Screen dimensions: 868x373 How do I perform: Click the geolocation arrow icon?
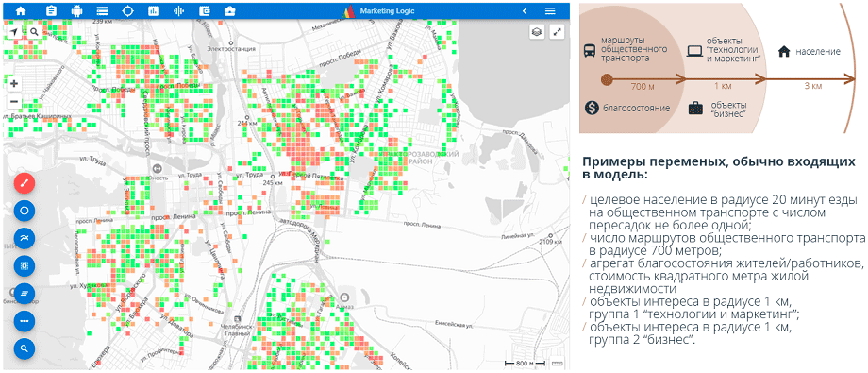click(13, 32)
